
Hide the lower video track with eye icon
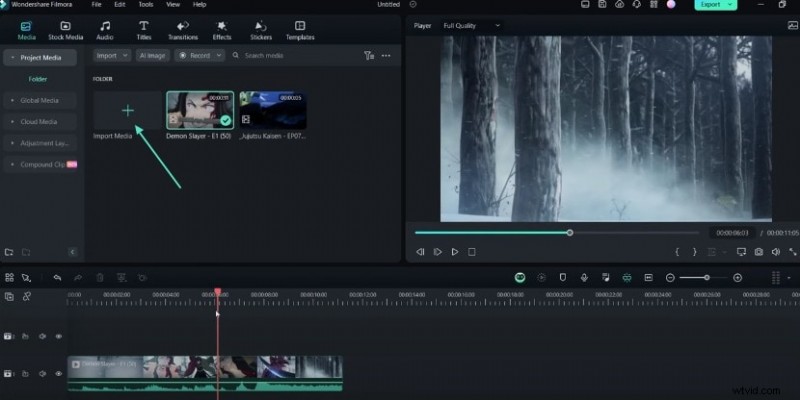click(58, 374)
